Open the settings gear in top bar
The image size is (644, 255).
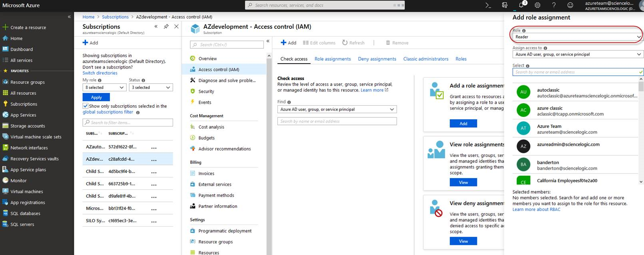538,5
